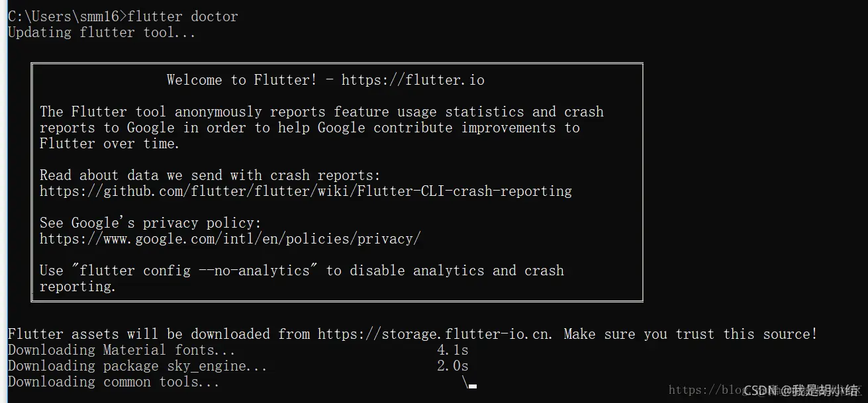Click the "Updating flutter tool..." line
868x403 pixels.
coord(102,32)
